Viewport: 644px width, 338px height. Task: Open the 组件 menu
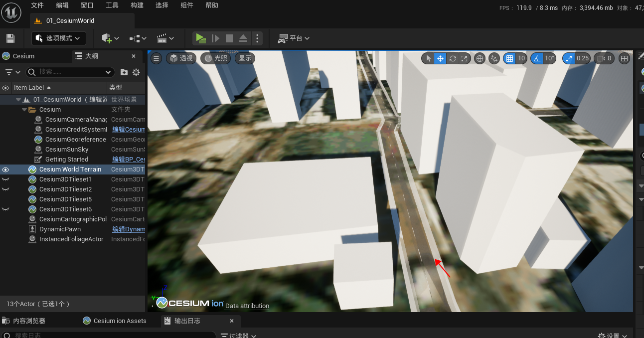coord(187,5)
